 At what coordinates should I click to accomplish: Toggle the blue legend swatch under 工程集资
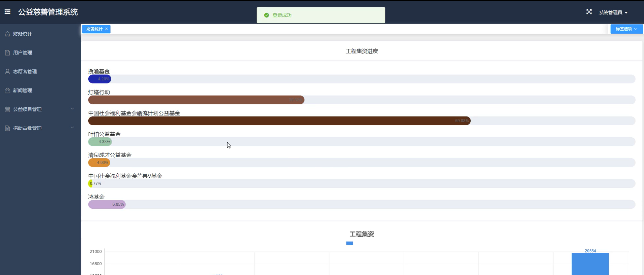pos(350,243)
